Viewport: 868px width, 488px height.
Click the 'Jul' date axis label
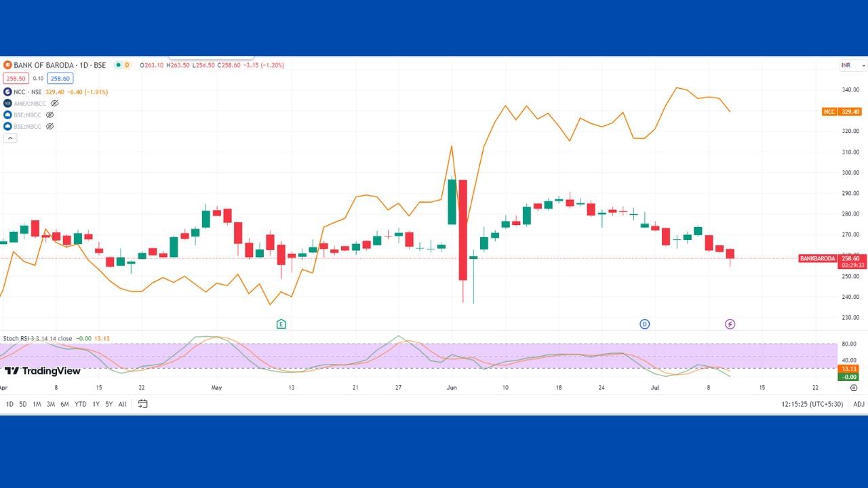click(x=655, y=388)
